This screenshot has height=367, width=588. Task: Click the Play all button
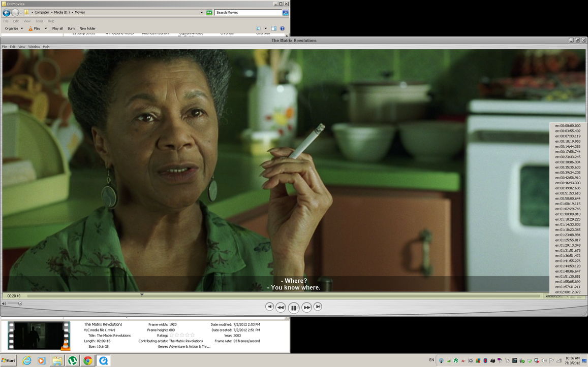(x=57, y=28)
